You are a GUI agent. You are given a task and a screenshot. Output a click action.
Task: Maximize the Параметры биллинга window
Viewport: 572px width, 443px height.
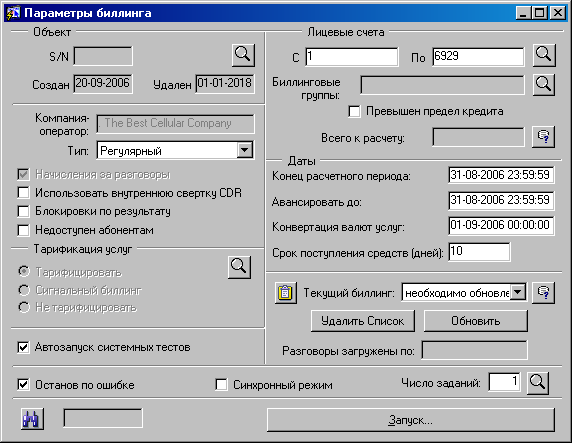tap(539, 13)
